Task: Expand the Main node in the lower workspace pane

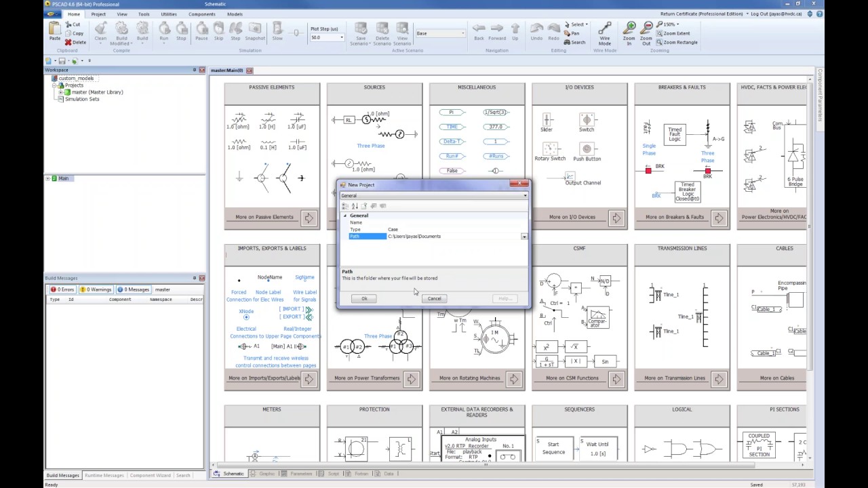Action: point(48,178)
